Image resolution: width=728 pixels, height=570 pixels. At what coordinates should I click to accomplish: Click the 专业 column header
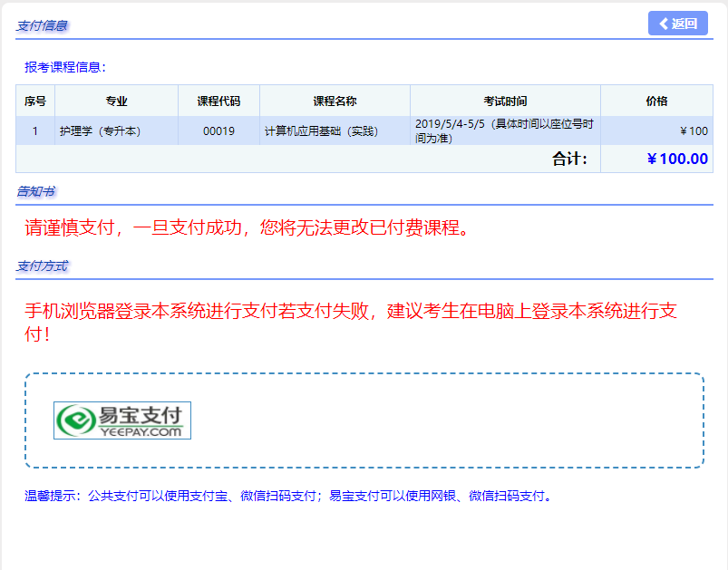116,101
